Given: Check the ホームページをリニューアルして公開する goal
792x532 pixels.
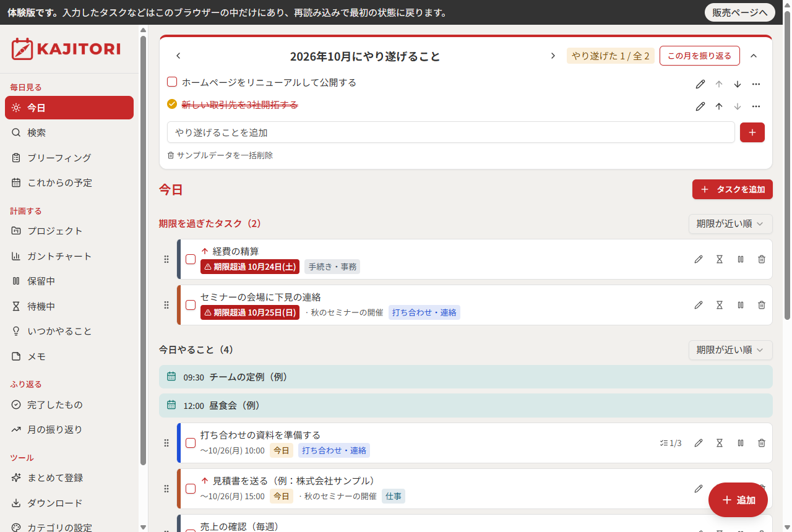Looking at the screenshot, I should coord(172,82).
